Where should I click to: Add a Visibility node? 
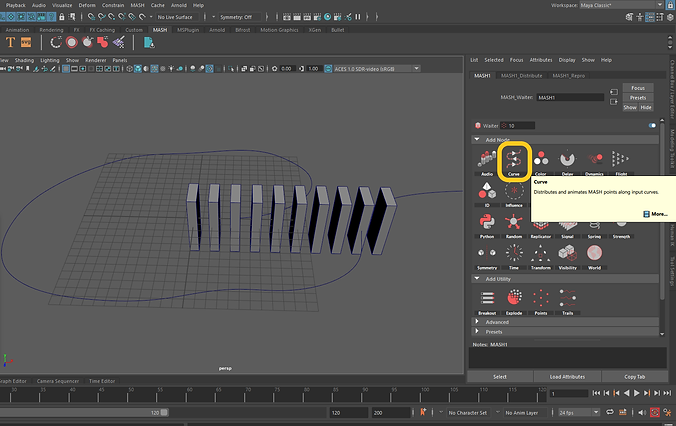pos(567,257)
